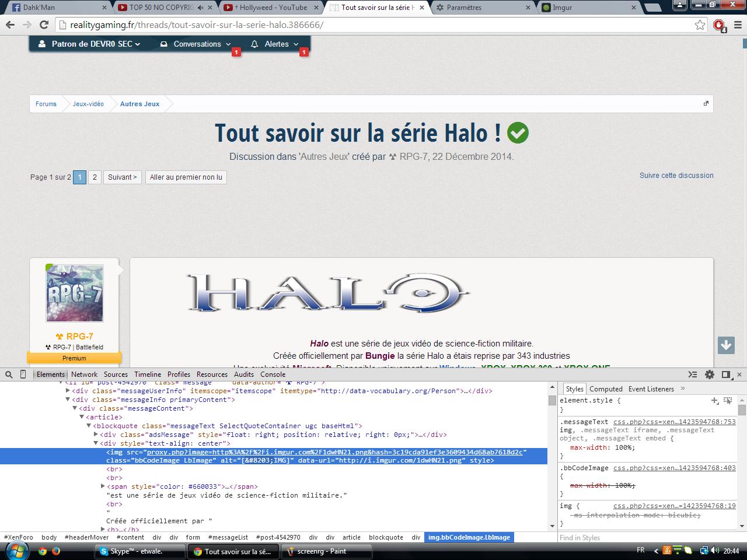This screenshot has height=560, width=747.
Task: Click the scroll-down arrow button on page
Action: pos(727,345)
